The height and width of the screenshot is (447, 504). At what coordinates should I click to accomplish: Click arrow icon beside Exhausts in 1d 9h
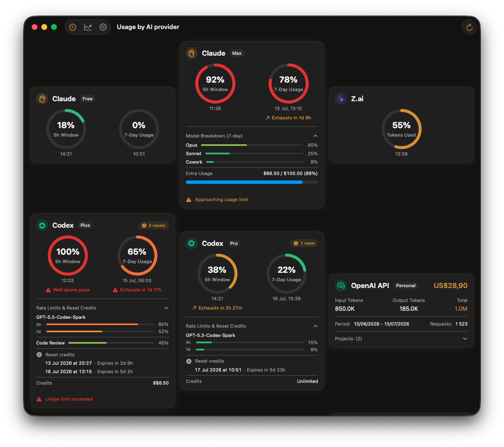[268, 118]
